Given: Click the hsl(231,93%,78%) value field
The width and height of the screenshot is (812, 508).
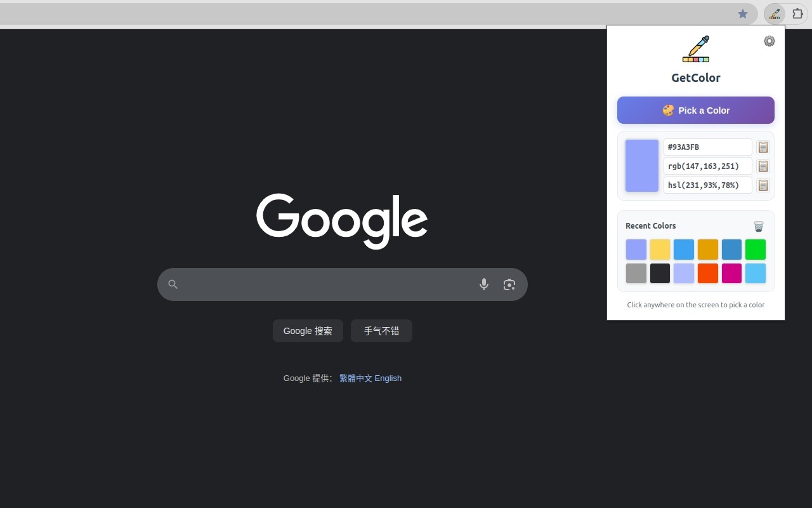Looking at the screenshot, I should [708, 185].
